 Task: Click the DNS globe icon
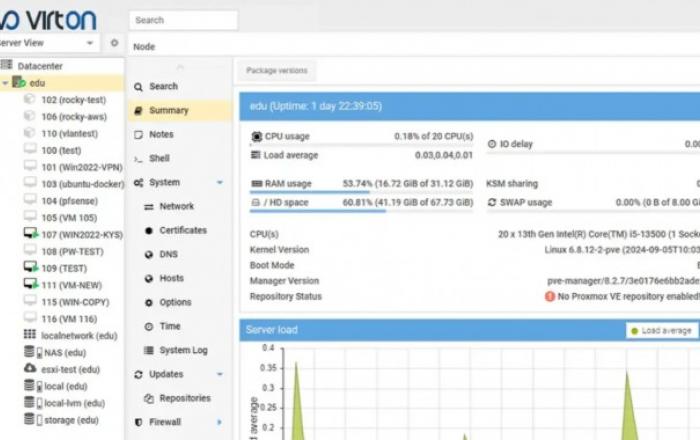tap(149, 254)
